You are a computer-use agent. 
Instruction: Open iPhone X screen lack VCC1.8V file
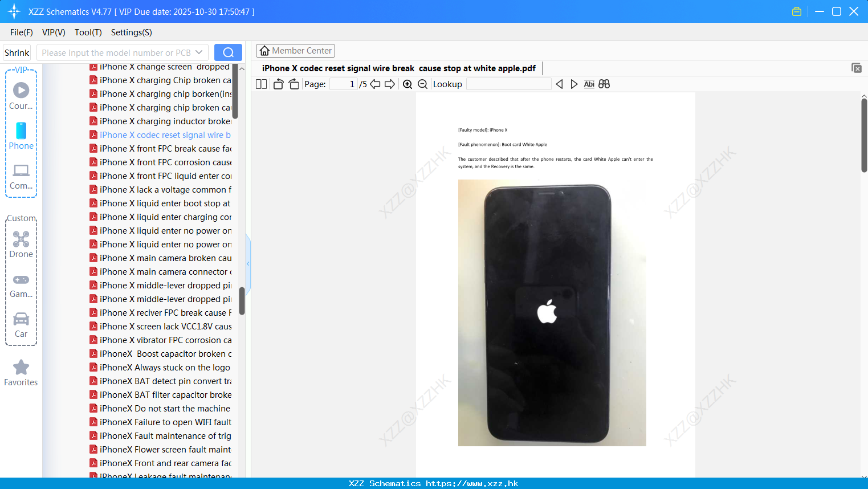click(x=160, y=327)
